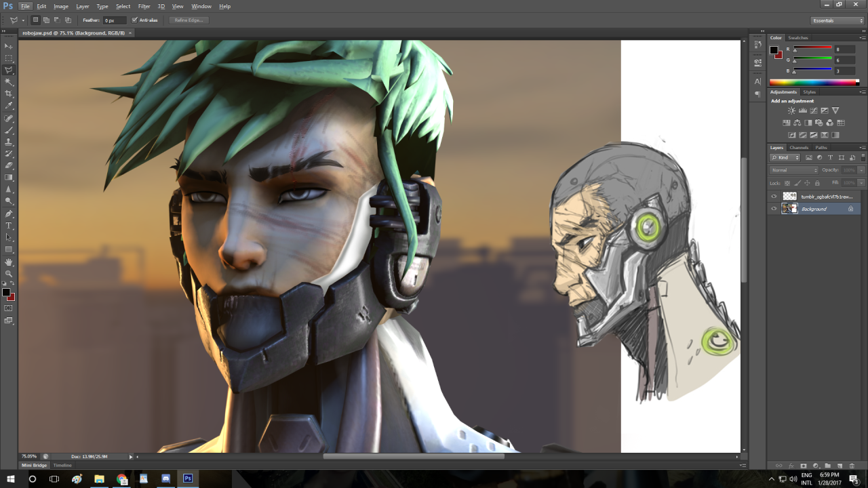Pick a color from the spectrum ramp
Viewport: 868px width, 488px height.
pos(814,82)
